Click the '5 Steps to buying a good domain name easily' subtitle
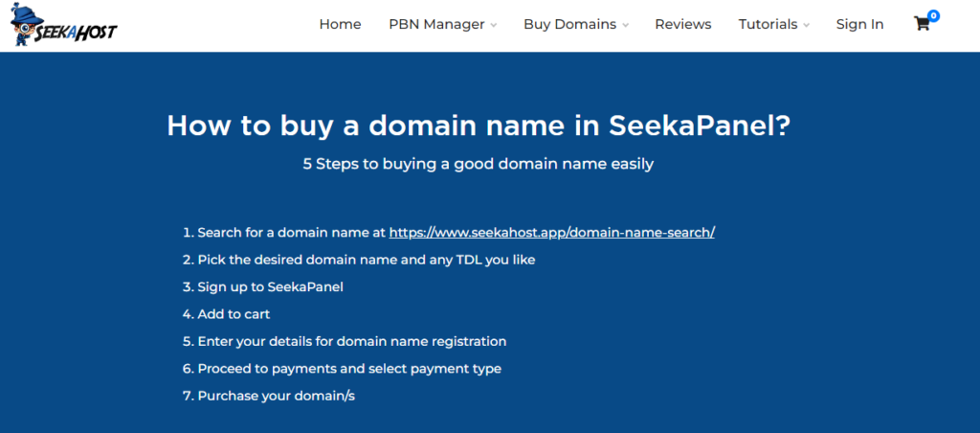 pyautogui.click(x=479, y=165)
